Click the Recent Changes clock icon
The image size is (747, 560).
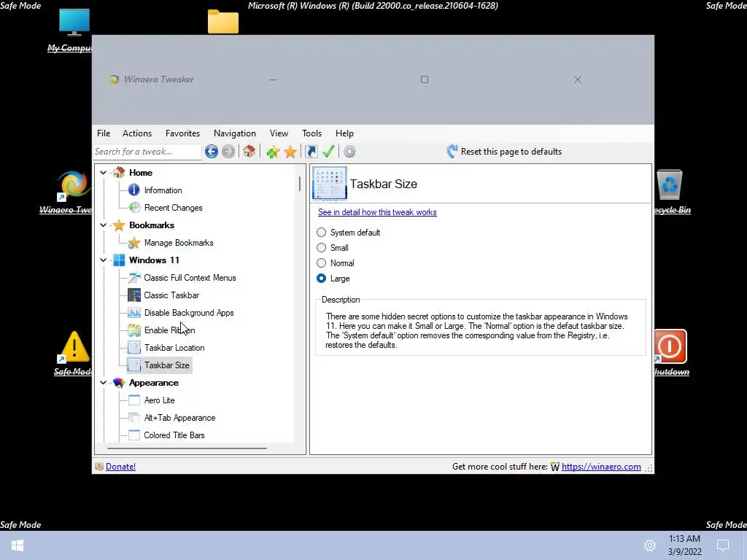coord(134,208)
